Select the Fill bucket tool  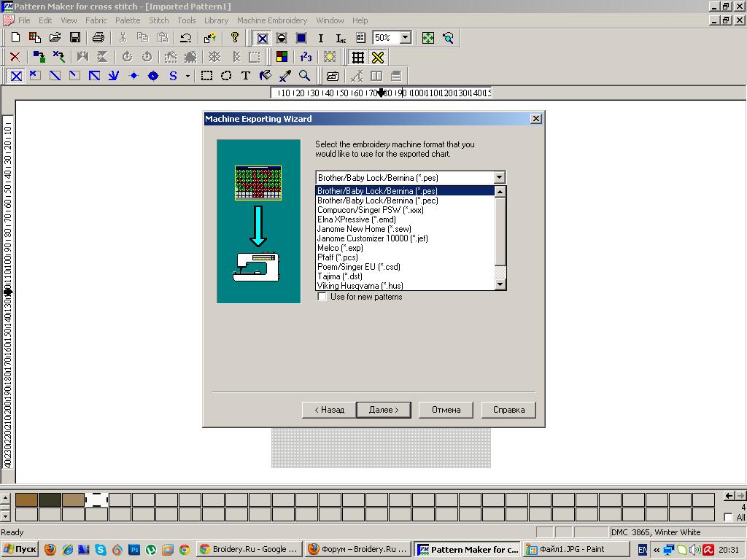pyautogui.click(x=266, y=76)
